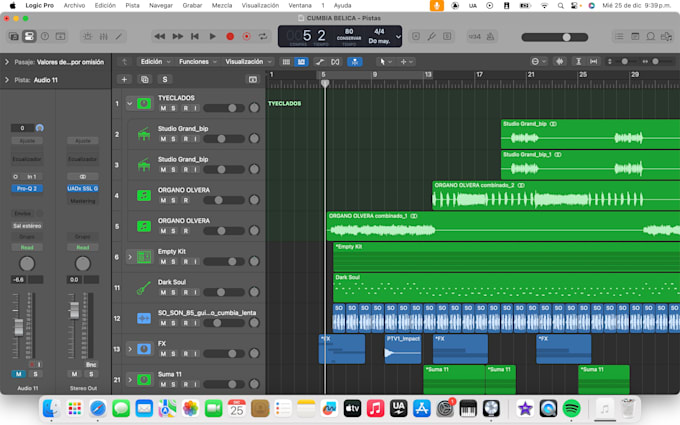Image resolution: width=680 pixels, height=425 pixels.
Task: Open the Archivo menu
Action: coord(74,6)
